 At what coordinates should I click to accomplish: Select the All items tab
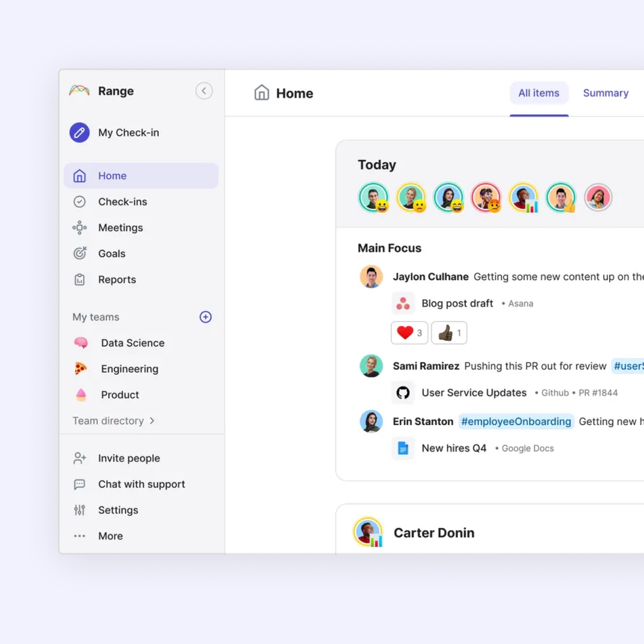pos(539,93)
